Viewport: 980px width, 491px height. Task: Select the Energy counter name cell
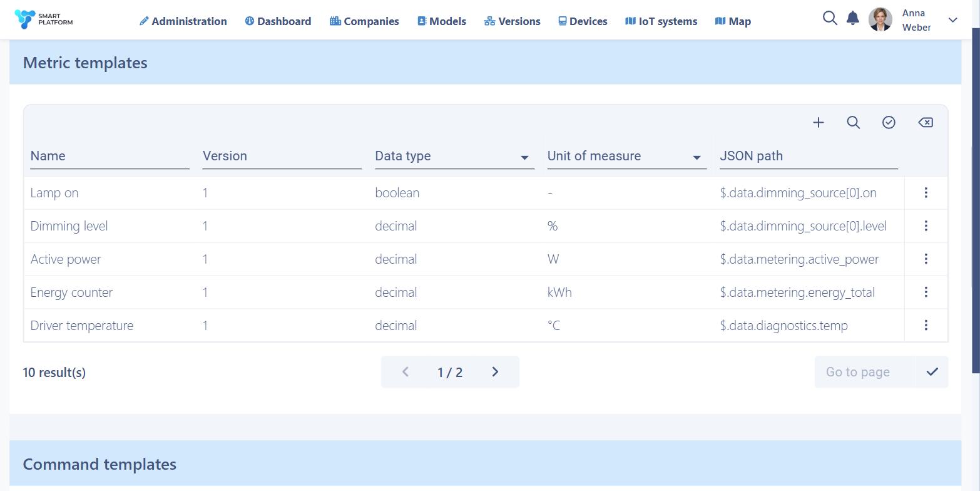[x=71, y=292]
